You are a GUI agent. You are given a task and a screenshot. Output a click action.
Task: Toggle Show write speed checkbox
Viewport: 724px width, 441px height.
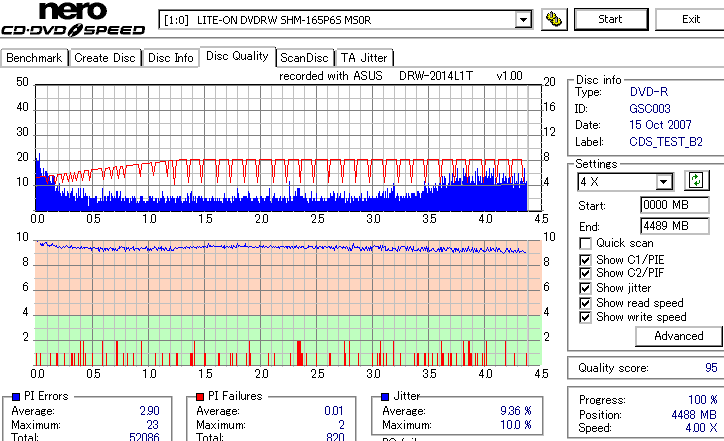coord(585,317)
